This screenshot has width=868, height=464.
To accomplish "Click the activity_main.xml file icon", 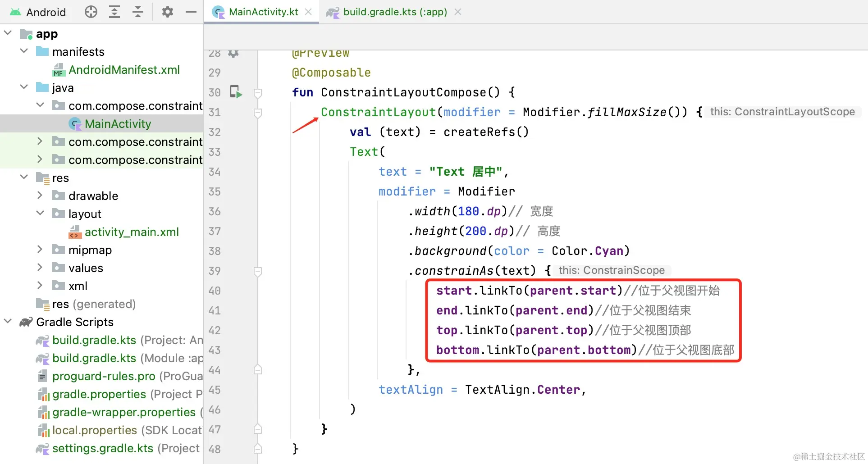I will coord(75,232).
